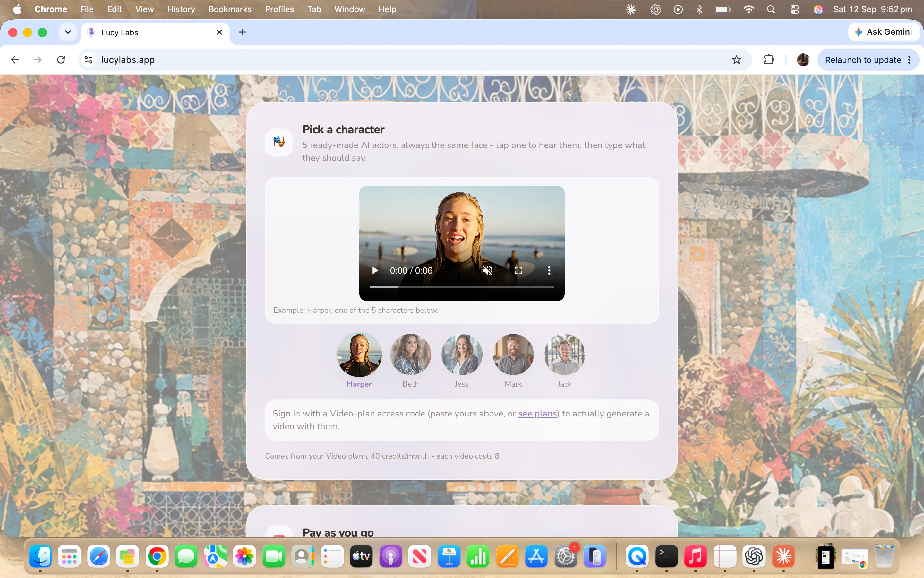Open Photos from the dock

(x=244, y=556)
